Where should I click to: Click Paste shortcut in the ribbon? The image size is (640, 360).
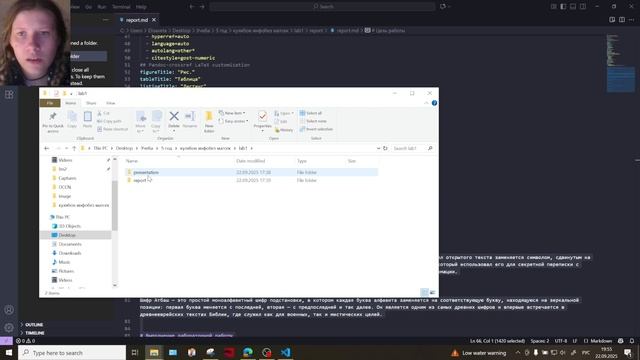(113, 129)
